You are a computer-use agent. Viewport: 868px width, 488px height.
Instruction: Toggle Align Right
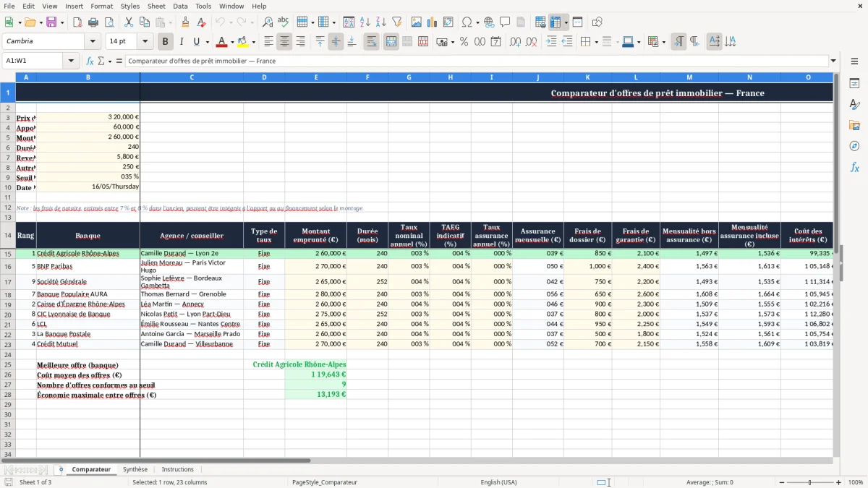point(300,42)
